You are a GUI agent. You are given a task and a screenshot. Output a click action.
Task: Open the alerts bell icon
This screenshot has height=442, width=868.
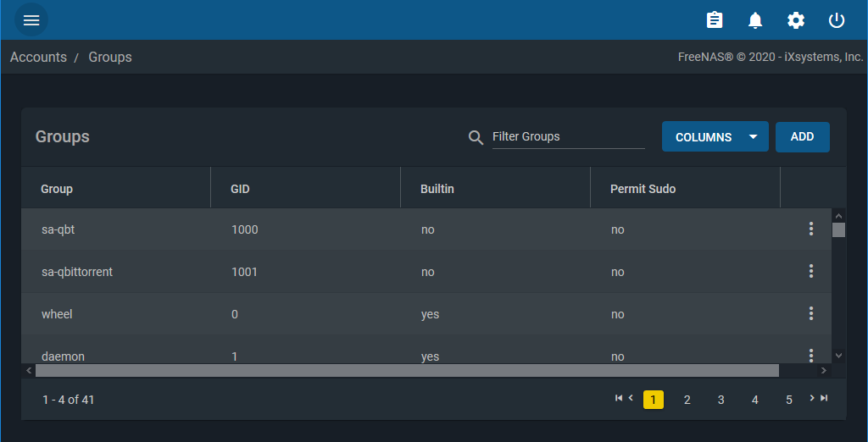(x=755, y=20)
